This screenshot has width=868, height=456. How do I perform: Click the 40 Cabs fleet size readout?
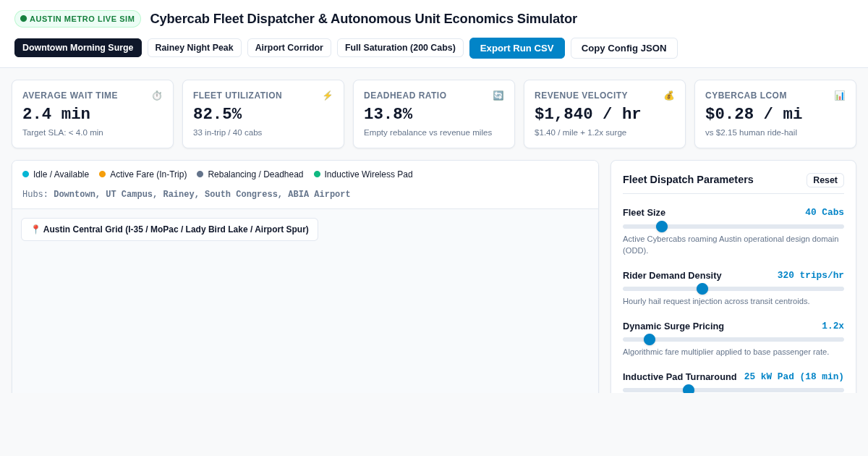[825, 212]
